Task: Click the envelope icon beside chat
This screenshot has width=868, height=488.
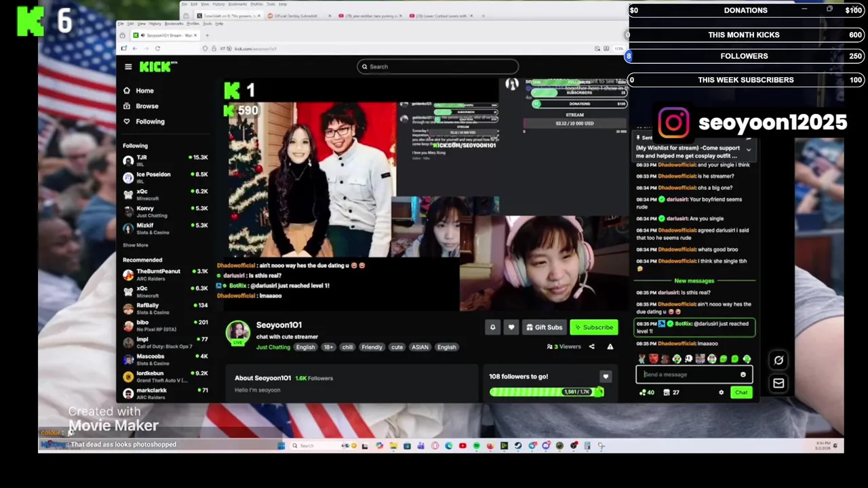Action: pyautogui.click(x=778, y=384)
